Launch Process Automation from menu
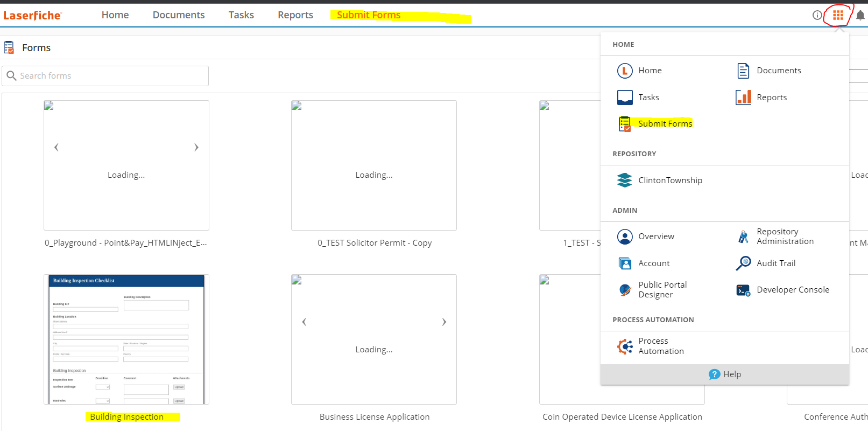This screenshot has height=431, width=868. pos(660,346)
